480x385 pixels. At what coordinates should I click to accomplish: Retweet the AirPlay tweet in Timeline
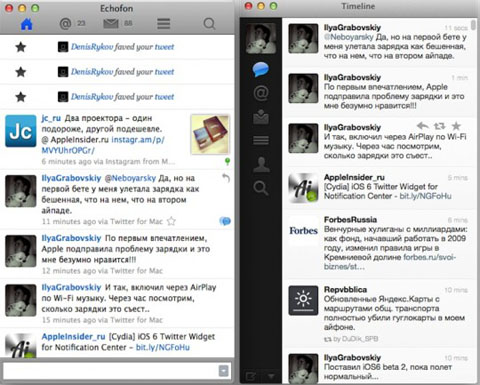click(x=440, y=126)
